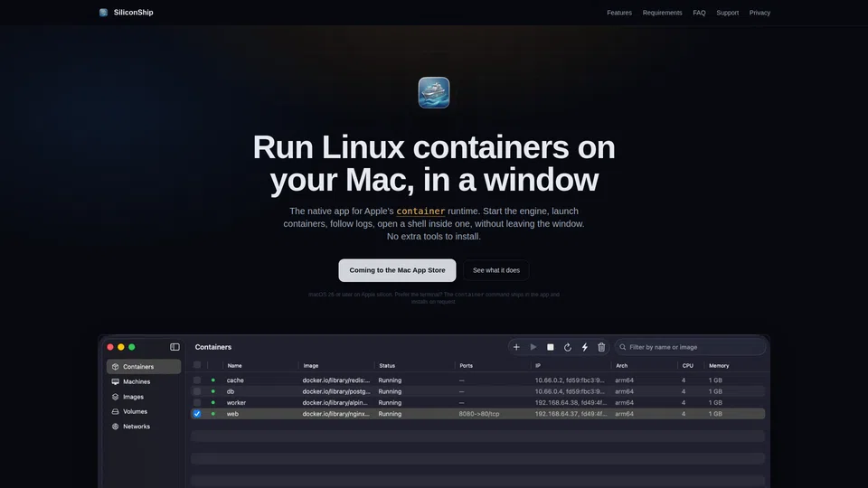Select the cache container name
This screenshot has width=868, height=488.
point(235,380)
